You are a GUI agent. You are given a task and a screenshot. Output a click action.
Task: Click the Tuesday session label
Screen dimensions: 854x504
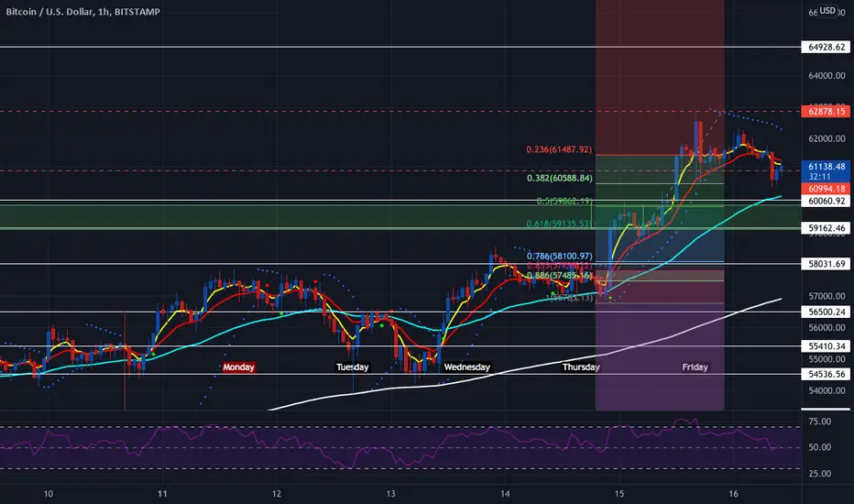coord(353,367)
